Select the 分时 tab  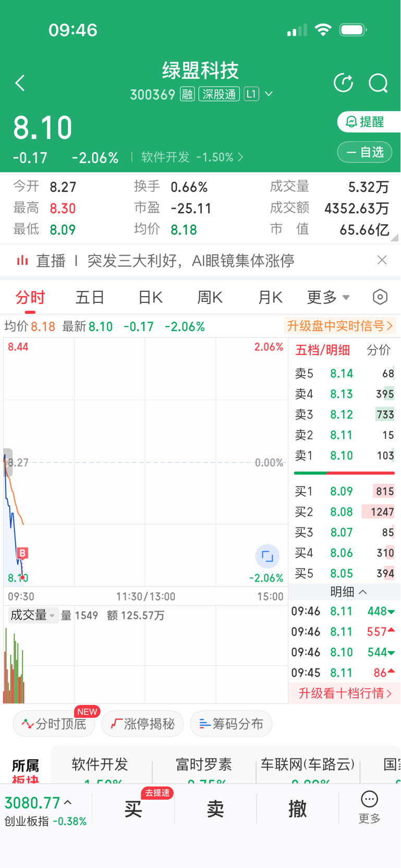(x=30, y=298)
